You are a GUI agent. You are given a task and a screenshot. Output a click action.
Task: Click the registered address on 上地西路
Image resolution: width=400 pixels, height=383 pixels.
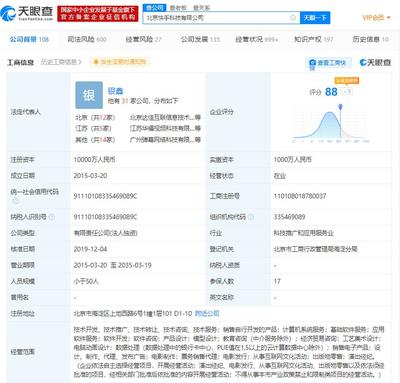[133, 313]
